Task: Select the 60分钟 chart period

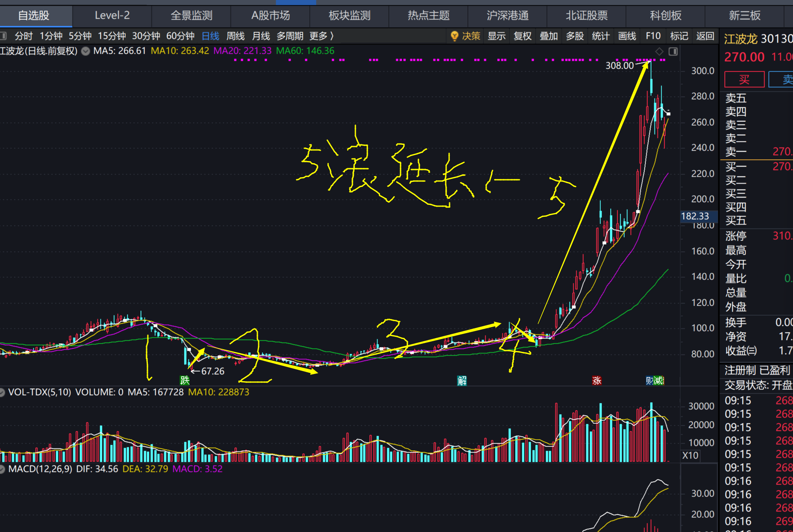Action: coord(180,36)
